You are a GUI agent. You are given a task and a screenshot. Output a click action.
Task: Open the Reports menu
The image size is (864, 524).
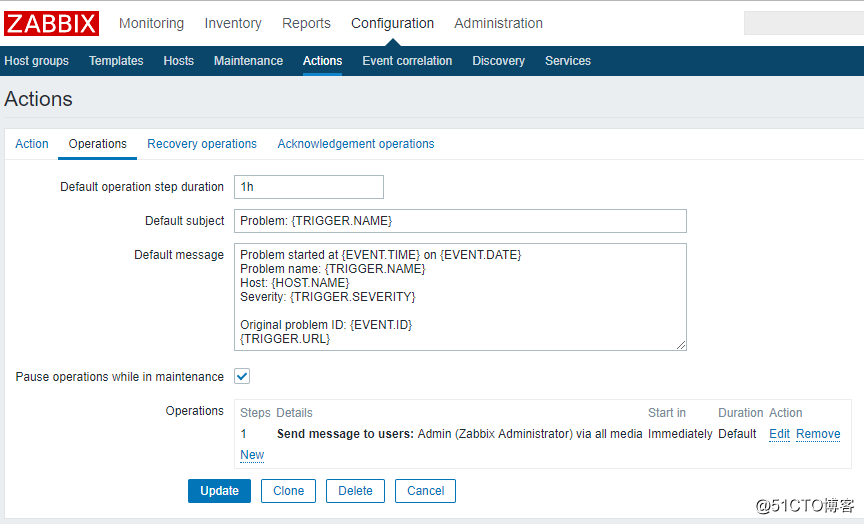pyautogui.click(x=306, y=23)
